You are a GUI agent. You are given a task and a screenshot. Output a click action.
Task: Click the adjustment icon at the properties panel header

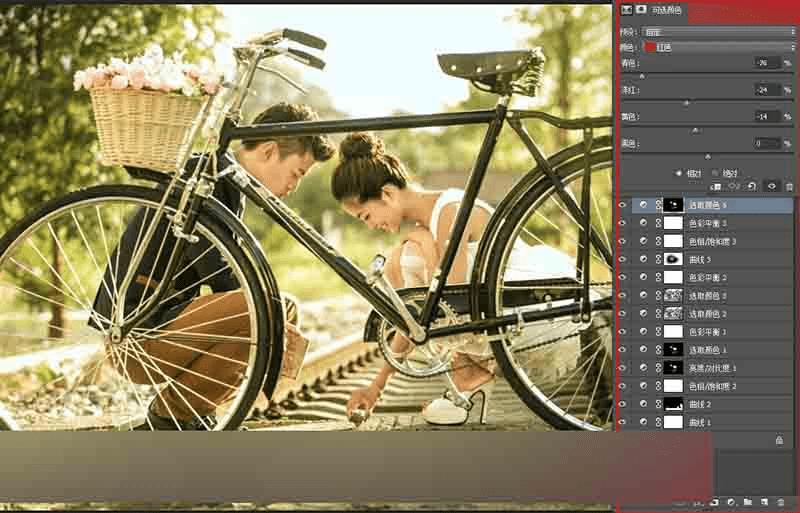(627, 10)
